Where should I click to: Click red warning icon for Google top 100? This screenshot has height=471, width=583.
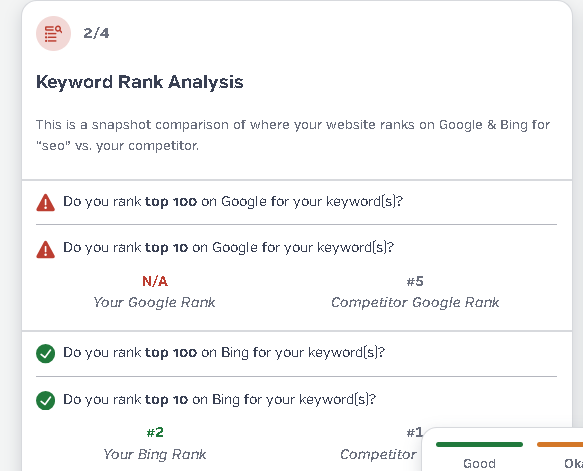click(45, 203)
